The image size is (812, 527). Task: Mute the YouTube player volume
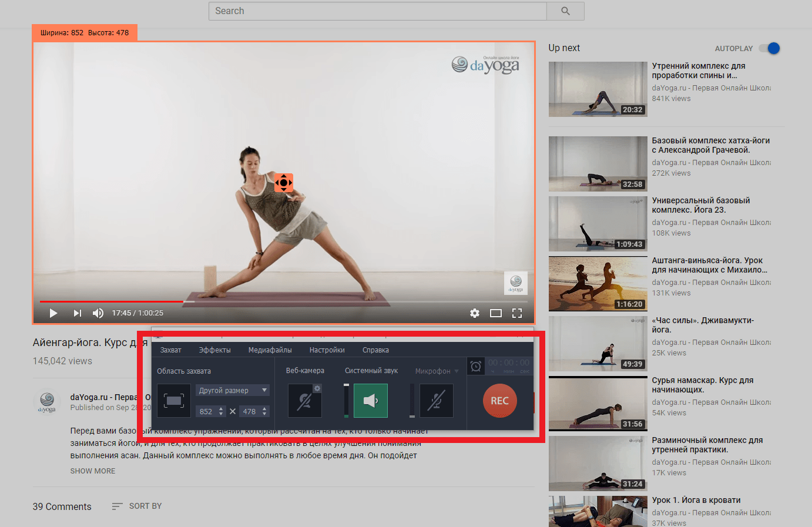tap(98, 313)
